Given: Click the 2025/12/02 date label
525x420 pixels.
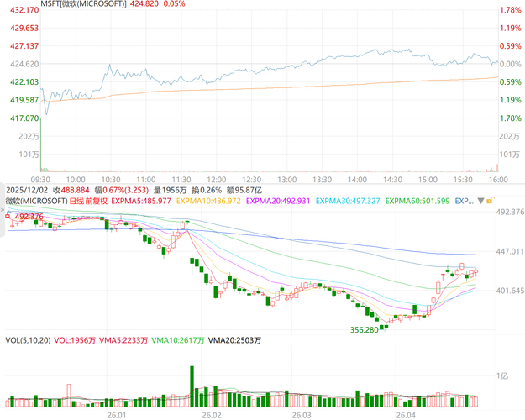Looking at the screenshot, I should (x=27, y=190).
